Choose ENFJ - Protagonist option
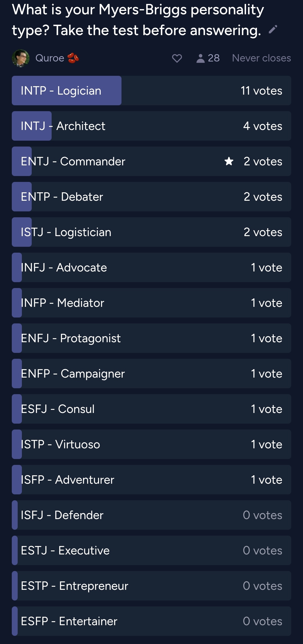Viewport: 303px width, 644px height. [x=151, y=338]
